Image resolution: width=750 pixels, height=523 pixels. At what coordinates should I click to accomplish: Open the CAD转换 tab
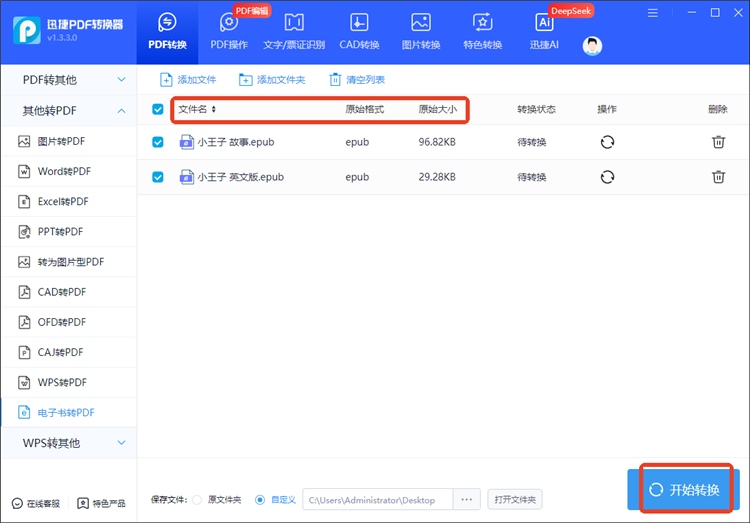tap(359, 32)
